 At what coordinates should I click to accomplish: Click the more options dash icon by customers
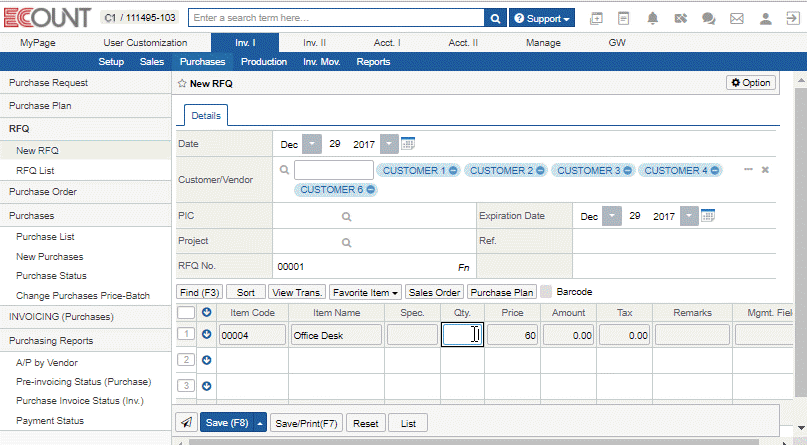(x=748, y=169)
